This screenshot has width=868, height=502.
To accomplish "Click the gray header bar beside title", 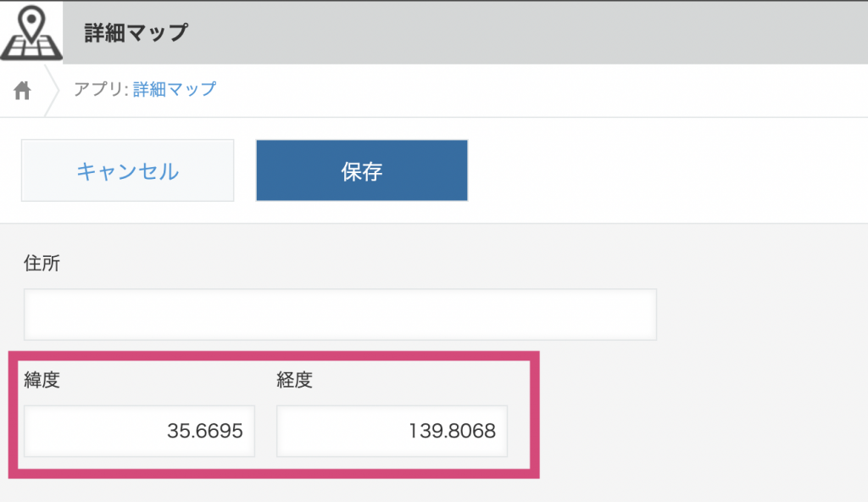I will click(526, 32).
